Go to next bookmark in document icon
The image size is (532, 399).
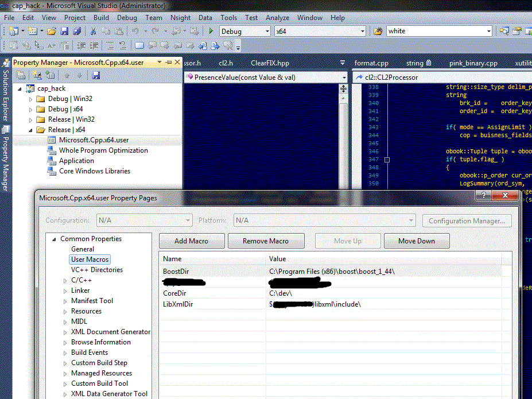click(215, 45)
